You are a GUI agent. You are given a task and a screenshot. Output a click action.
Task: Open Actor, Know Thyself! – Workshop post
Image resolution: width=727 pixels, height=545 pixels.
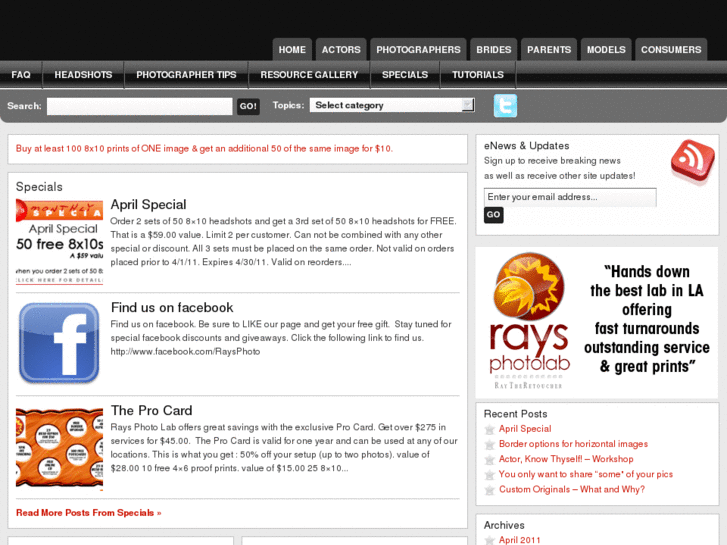[x=566, y=459]
